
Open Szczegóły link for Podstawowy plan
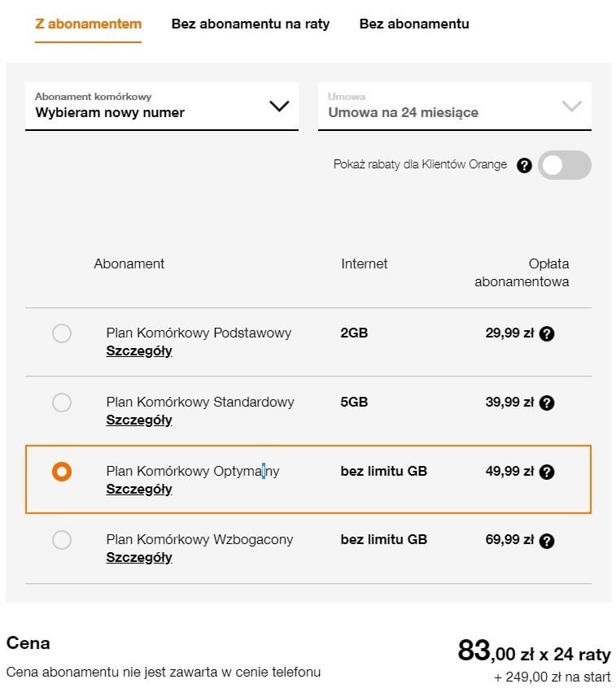click(x=139, y=351)
